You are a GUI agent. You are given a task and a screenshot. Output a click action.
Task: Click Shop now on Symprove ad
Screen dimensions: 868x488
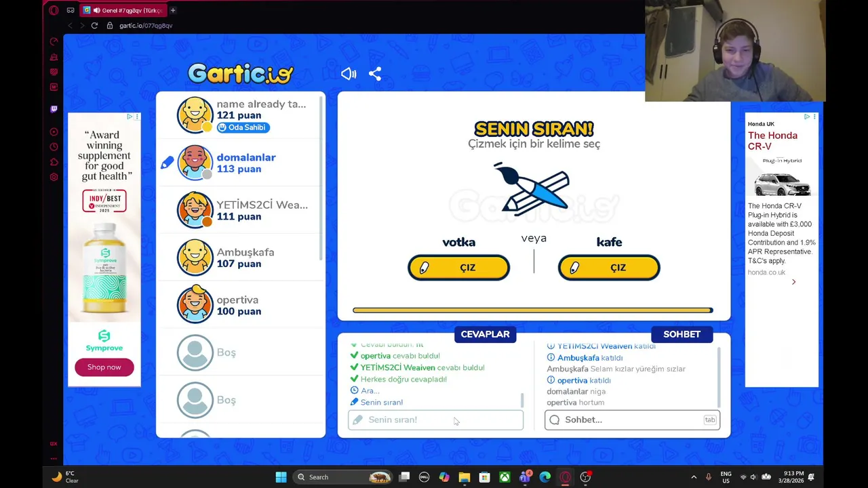104,367
